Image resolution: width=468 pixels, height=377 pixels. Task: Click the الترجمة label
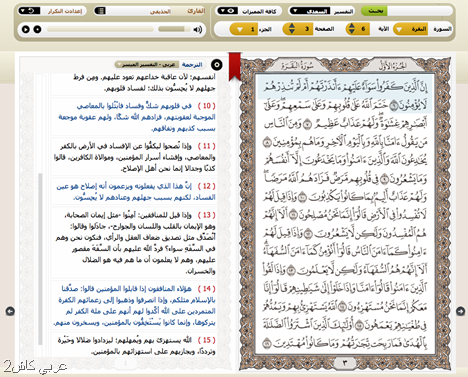point(192,64)
